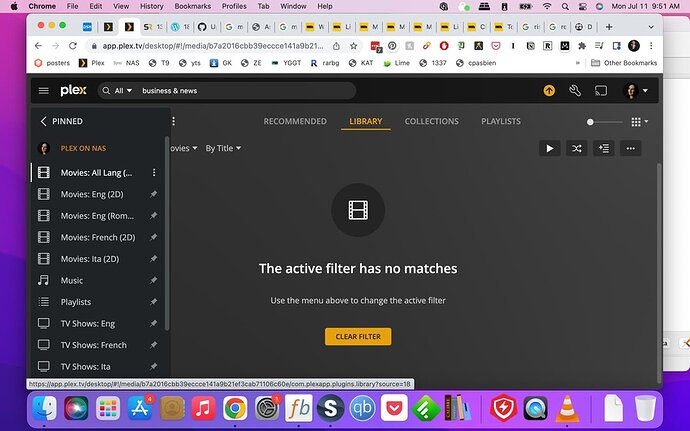Screen dimensions: 690x431
Task: Open the library options dots above the filter bar
Action: click(x=173, y=121)
